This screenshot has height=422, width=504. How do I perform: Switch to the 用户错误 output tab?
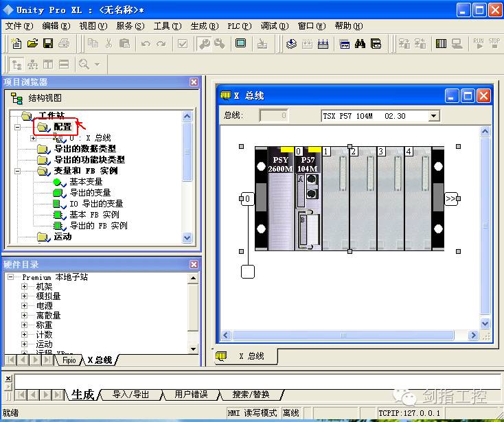click(x=192, y=395)
